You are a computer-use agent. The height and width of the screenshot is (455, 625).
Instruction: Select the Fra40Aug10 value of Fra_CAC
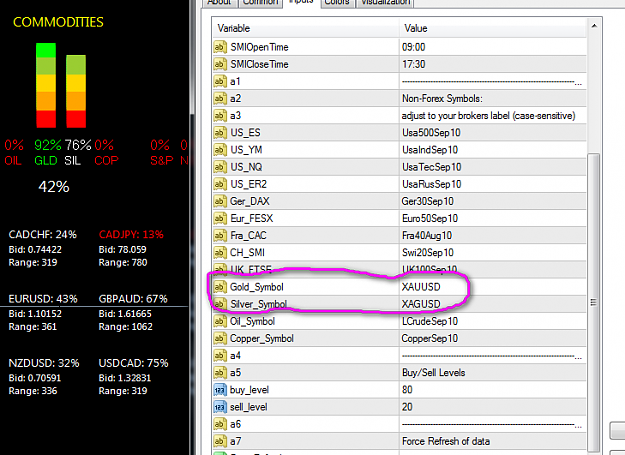pos(427,235)
